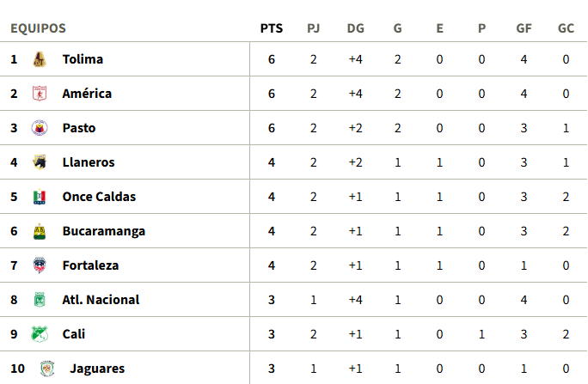Screen dimensions: 588x384
Task: Open the Tolima team name link
Action: click(83, 59)
